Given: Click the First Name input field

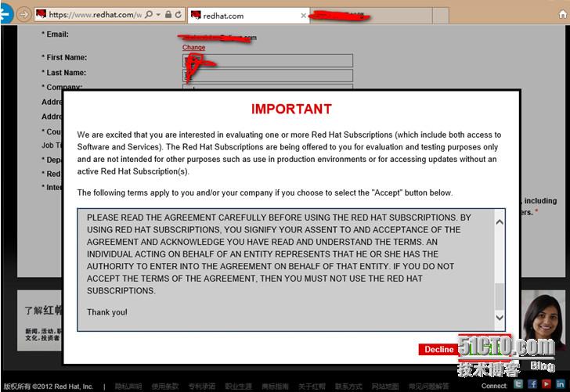Looking at the screenshot, I should 268,60.
